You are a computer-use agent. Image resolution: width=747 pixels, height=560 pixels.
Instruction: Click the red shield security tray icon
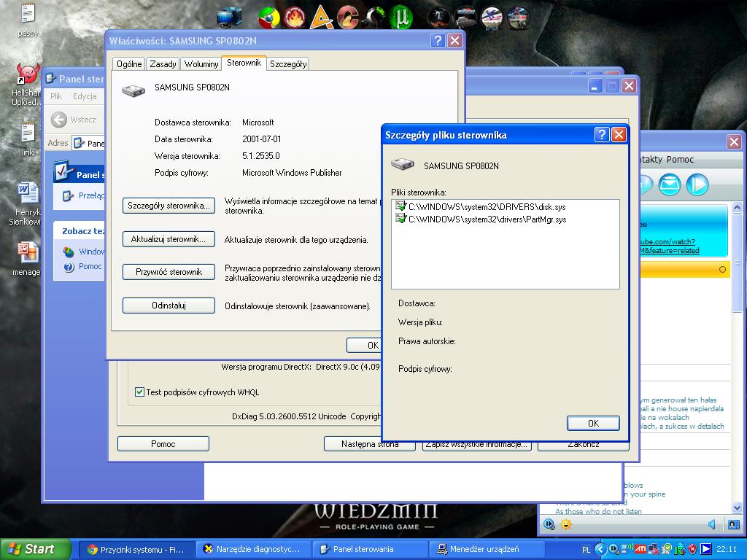(x=693, y=549)
